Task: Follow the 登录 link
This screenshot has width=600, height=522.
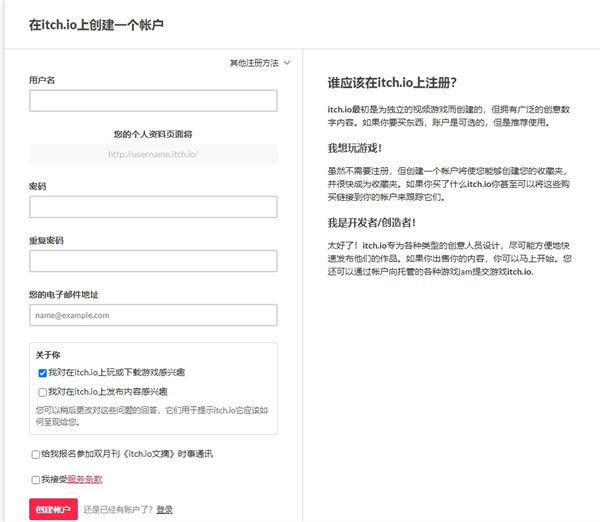Action: [165, 510]
